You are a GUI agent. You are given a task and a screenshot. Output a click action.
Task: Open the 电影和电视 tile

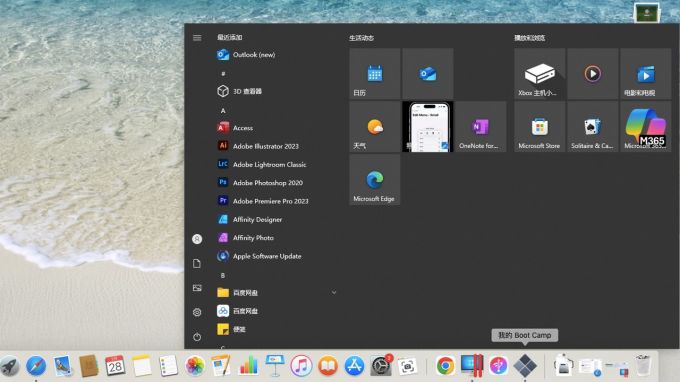646,74
